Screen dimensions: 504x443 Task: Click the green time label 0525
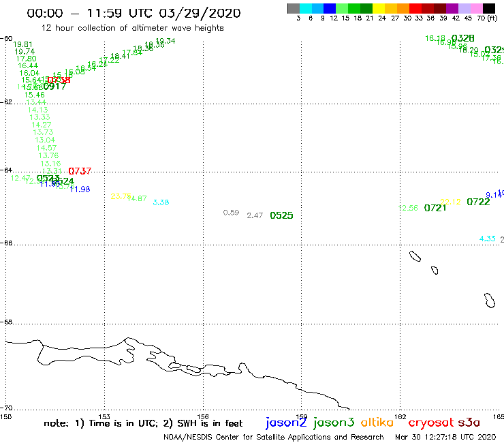[281, 215]
